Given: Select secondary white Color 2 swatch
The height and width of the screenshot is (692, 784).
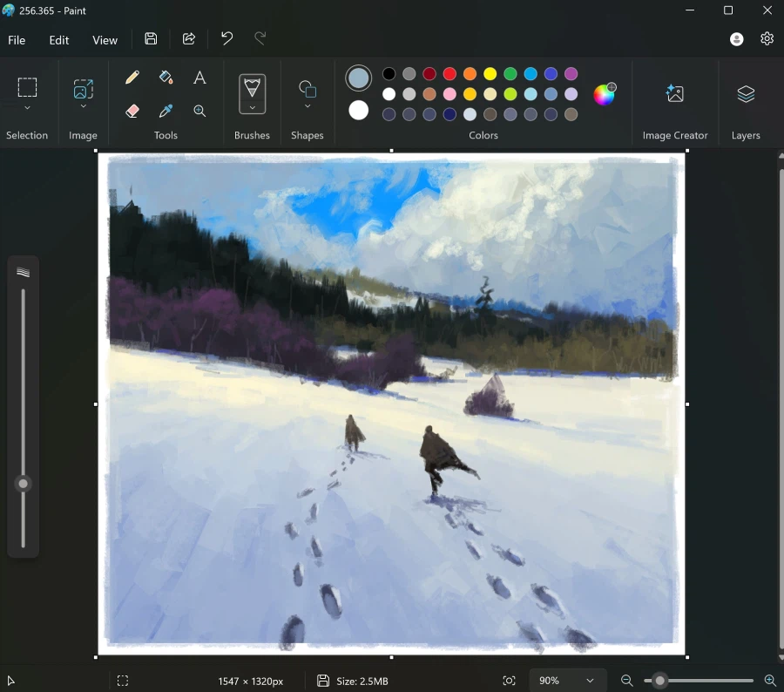Looking at the screenshot, I should (358, 111).
